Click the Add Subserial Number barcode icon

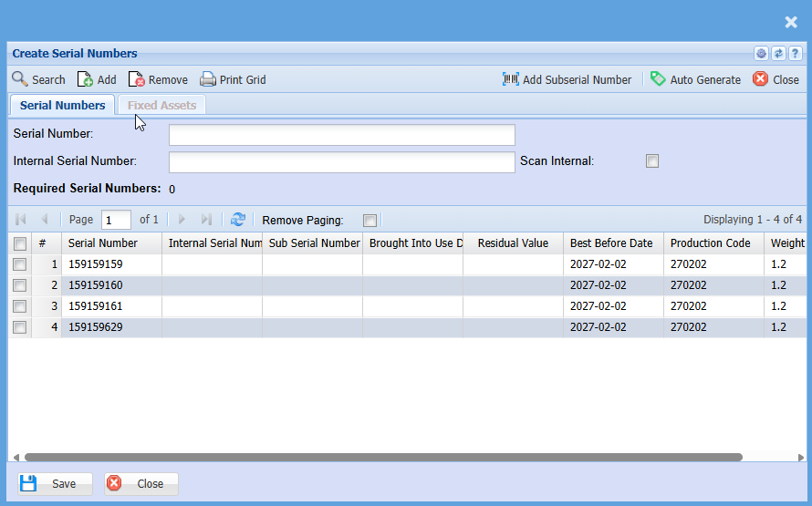pyautogui.click(x=511, y=79)
